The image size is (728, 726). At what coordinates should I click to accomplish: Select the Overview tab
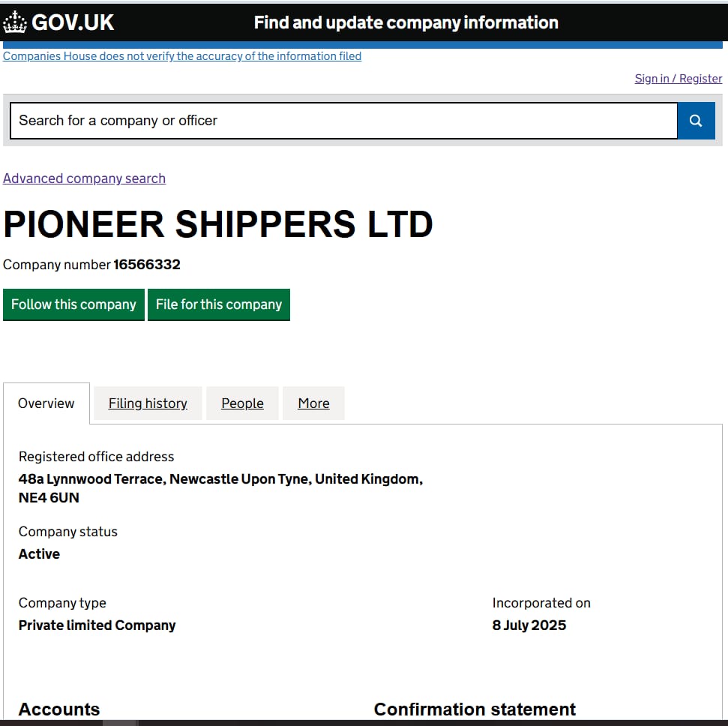tap(46, 403)
